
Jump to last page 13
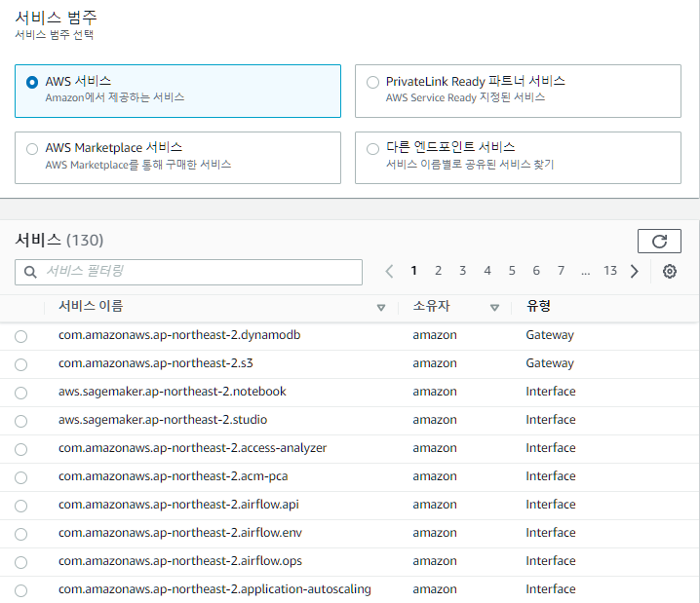tap(610, 271)
